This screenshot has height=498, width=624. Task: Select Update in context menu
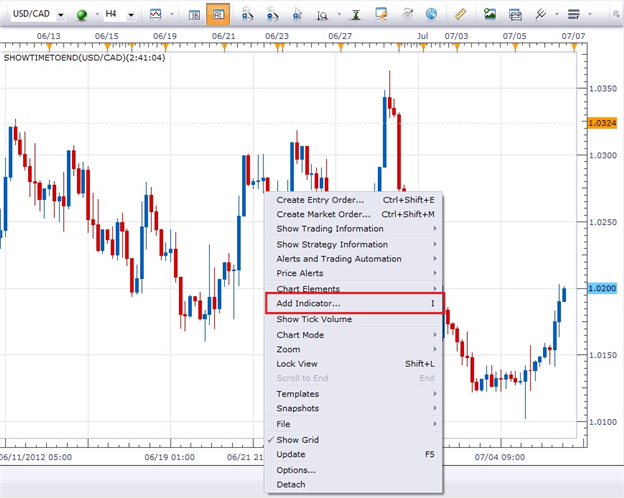354,454
